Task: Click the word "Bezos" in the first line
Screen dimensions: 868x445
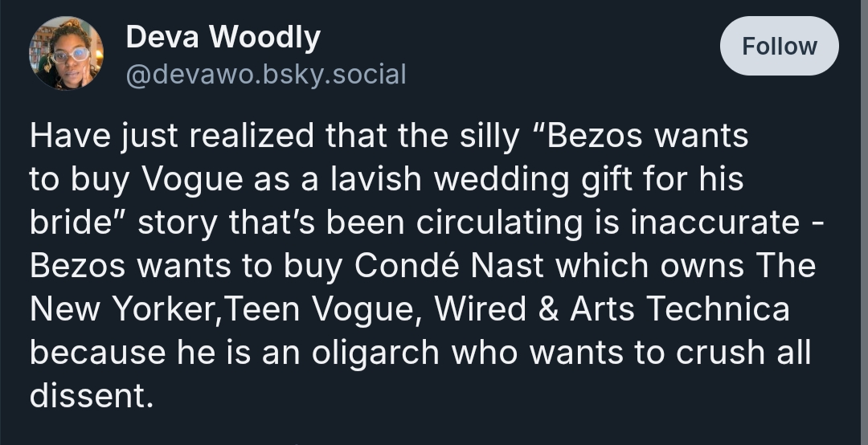Action: click(595, 136)
